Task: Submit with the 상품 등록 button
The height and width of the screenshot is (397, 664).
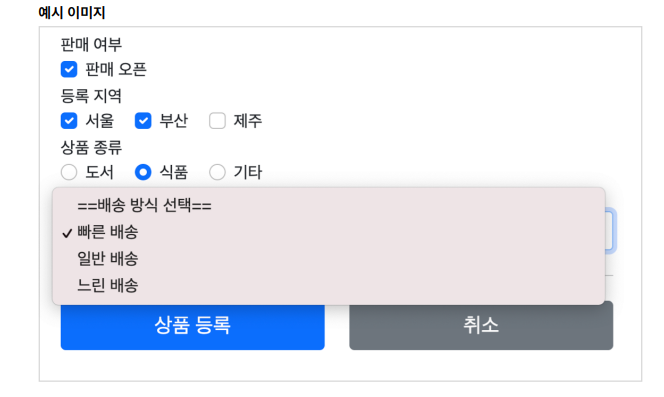Action: (193, 326)
